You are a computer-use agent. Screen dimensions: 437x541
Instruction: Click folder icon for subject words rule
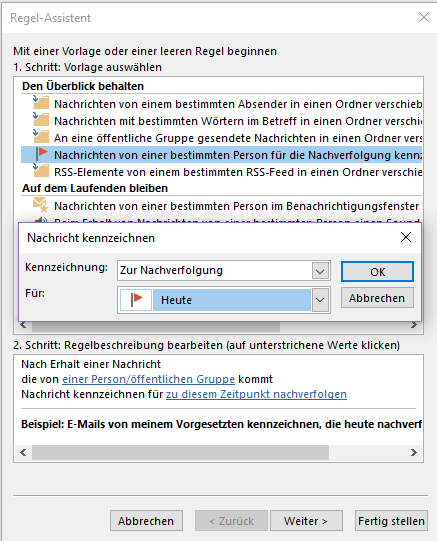[x=41, y=119]
